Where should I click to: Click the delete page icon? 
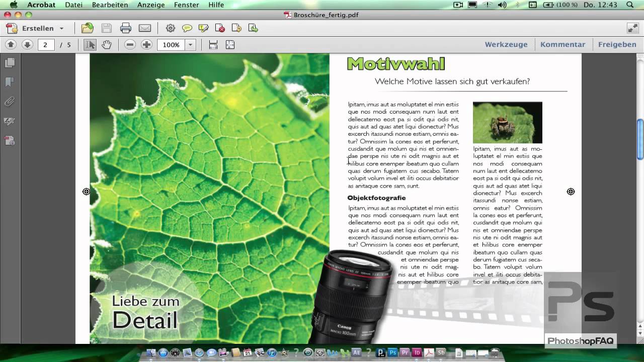(x=220, y=28)
